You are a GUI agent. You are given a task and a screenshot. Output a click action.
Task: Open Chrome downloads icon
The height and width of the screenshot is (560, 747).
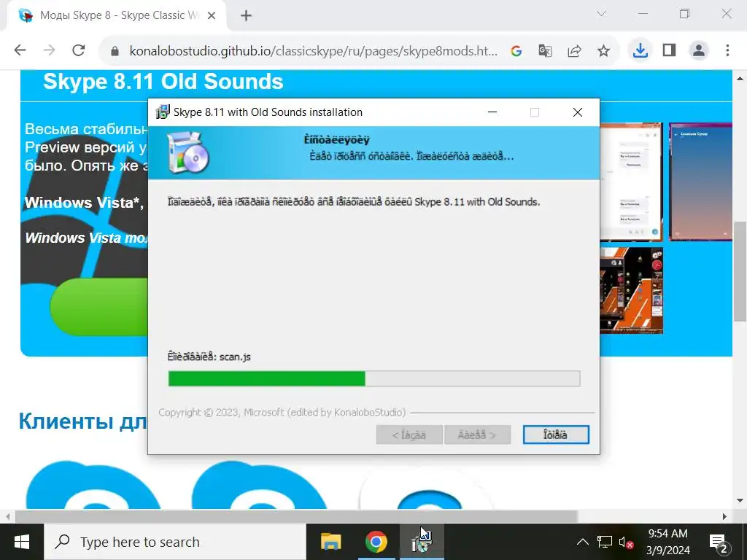click(x=640, y=50)
